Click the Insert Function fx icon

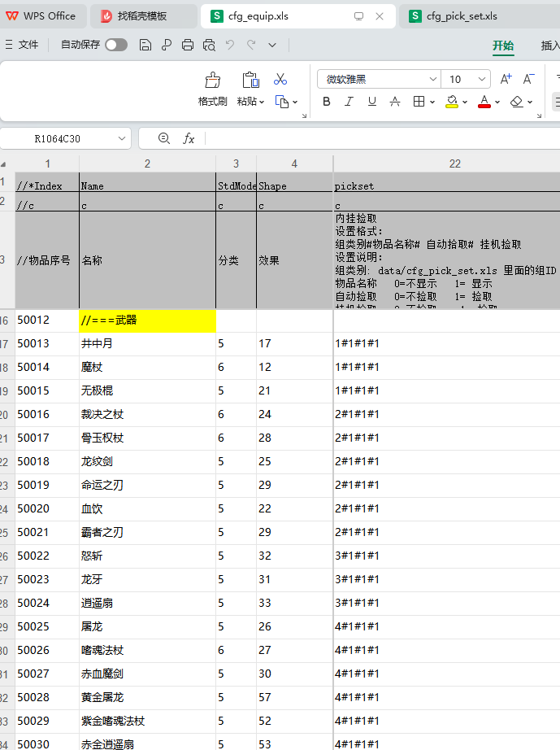tap(189, 139)
